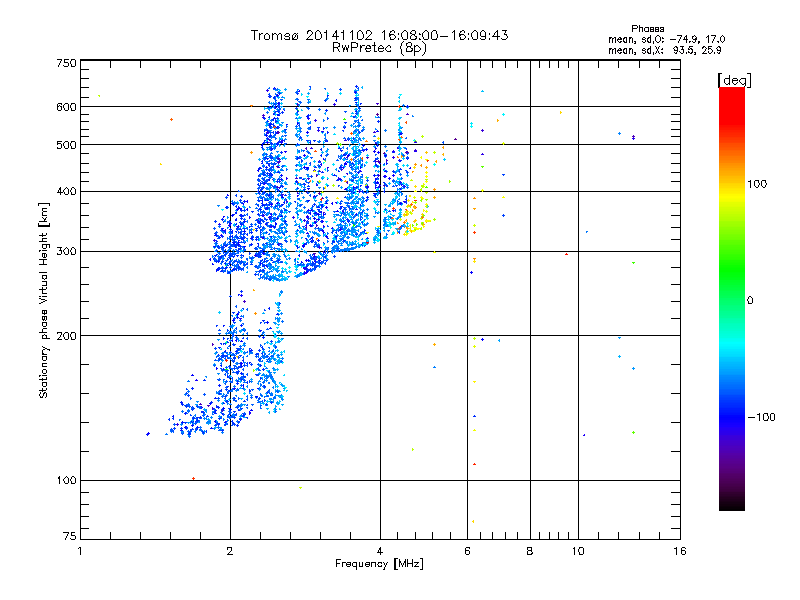This screenshot has width=800, height=600.
Task: Click the x-axis tick label '10'
Action: click(x=578, y=551)
